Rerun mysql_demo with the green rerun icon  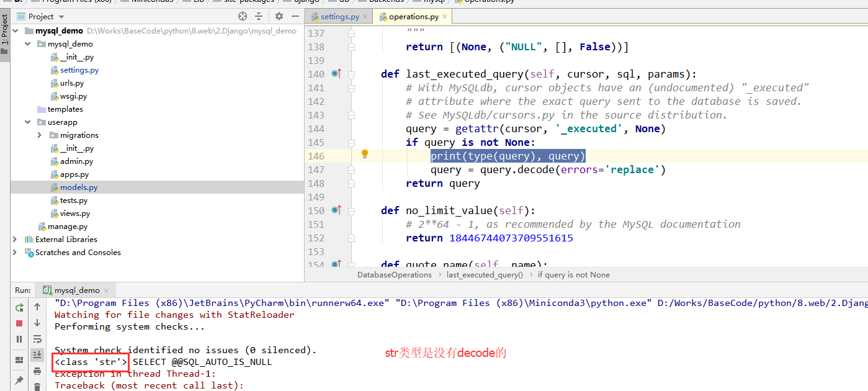point(19,307)
